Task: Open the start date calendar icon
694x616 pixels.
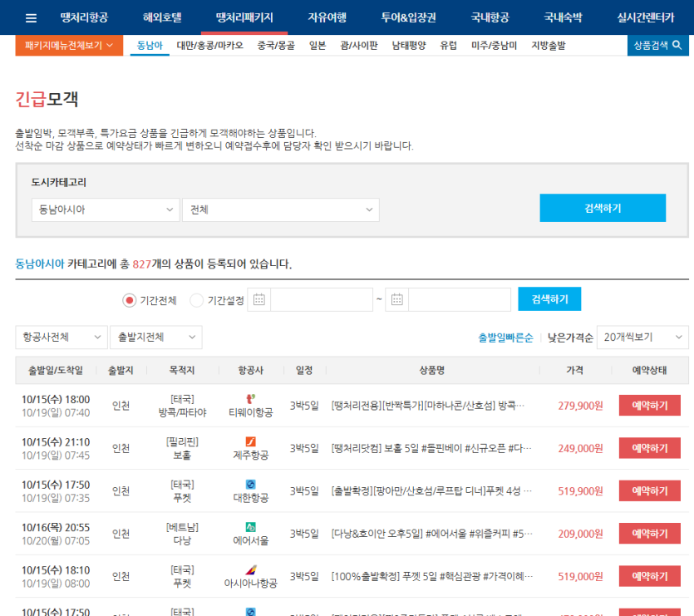Action: coord(258,299)
